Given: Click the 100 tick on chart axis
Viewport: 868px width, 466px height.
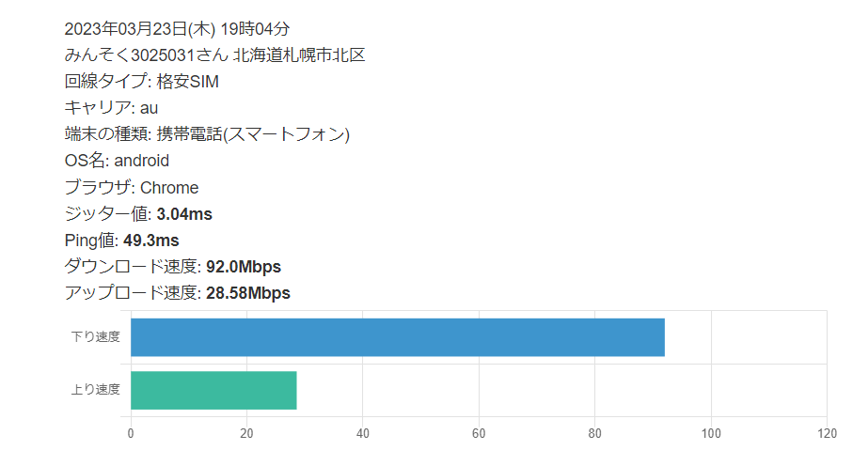Looking at the screenshot, I should [x=711, y=433].
